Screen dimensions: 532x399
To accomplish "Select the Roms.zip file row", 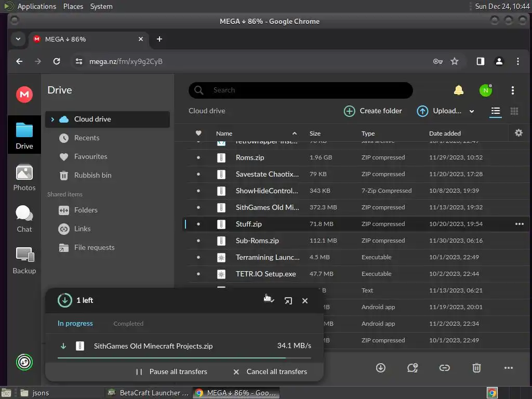I will click(355, 157).
